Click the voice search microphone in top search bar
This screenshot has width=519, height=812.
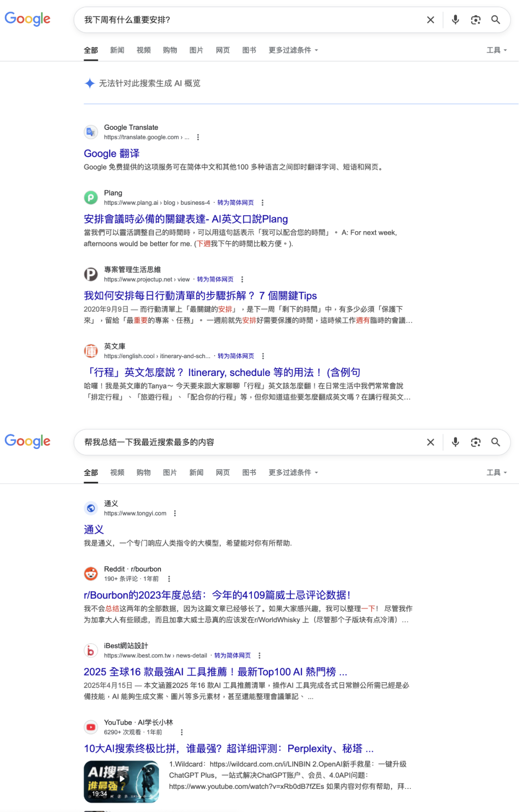(x=455, y=20)
